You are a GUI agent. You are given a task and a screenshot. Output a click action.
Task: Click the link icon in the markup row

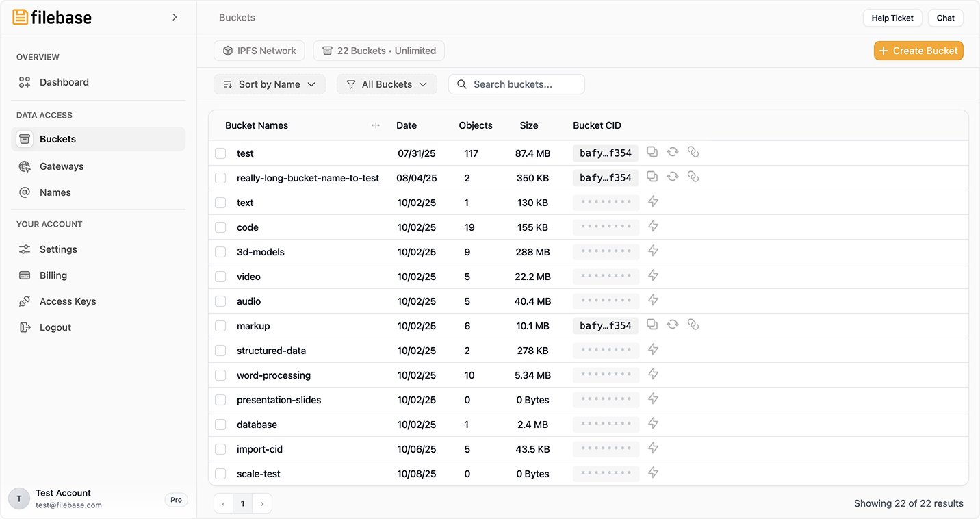click(693, 325)
